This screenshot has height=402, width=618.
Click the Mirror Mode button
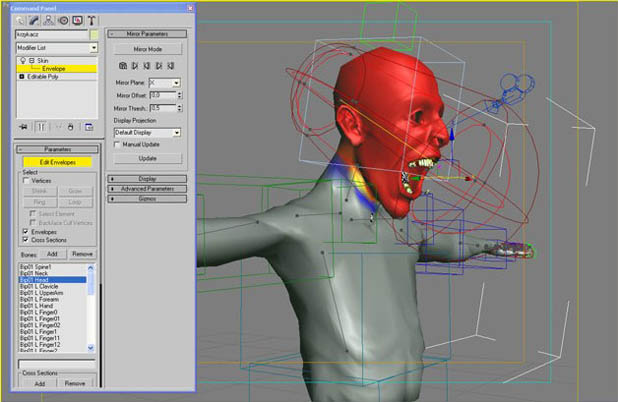point(148,49)
